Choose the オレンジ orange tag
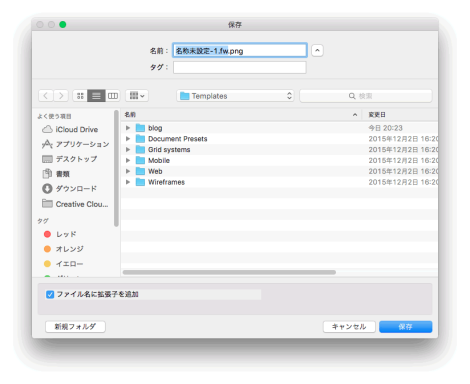 [x=64, y=249]
